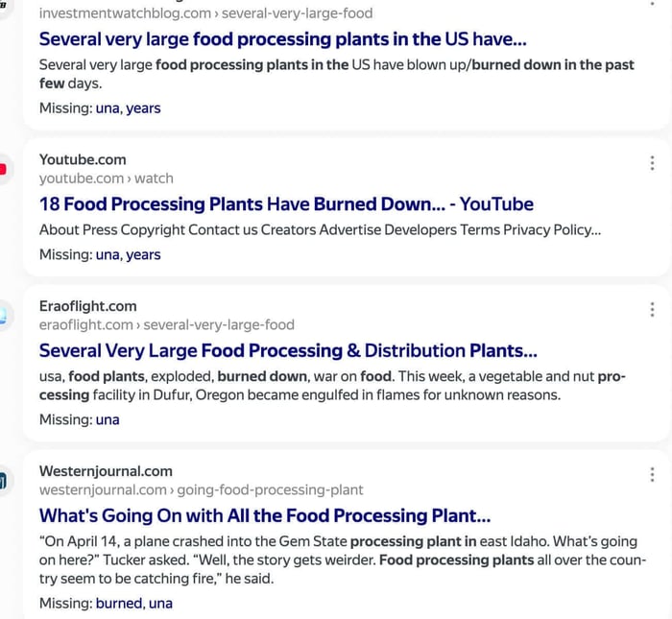Open "Several very large food processing plants in the US" result
The width and height of the screenshot is (672, 619).
click(282, 39)
